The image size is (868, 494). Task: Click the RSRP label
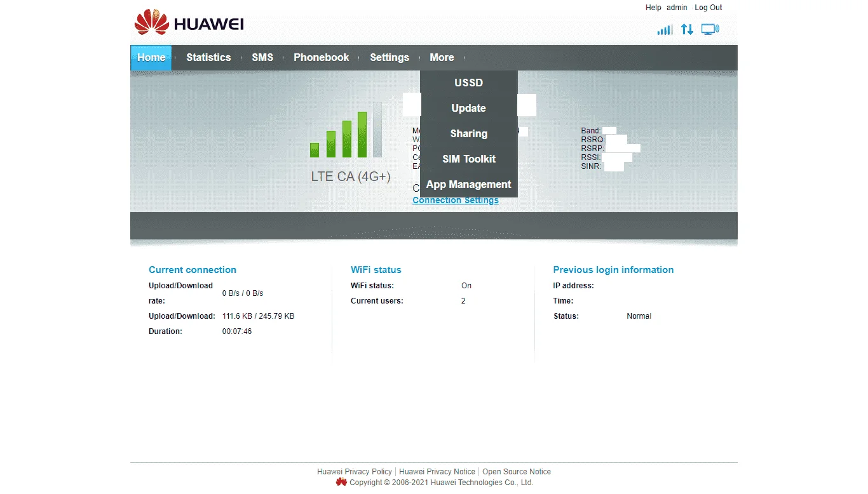pos(593,149)
